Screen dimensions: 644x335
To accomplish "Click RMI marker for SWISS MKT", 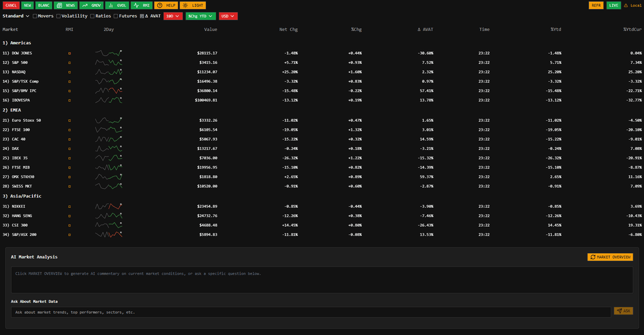I will point(69,186).
